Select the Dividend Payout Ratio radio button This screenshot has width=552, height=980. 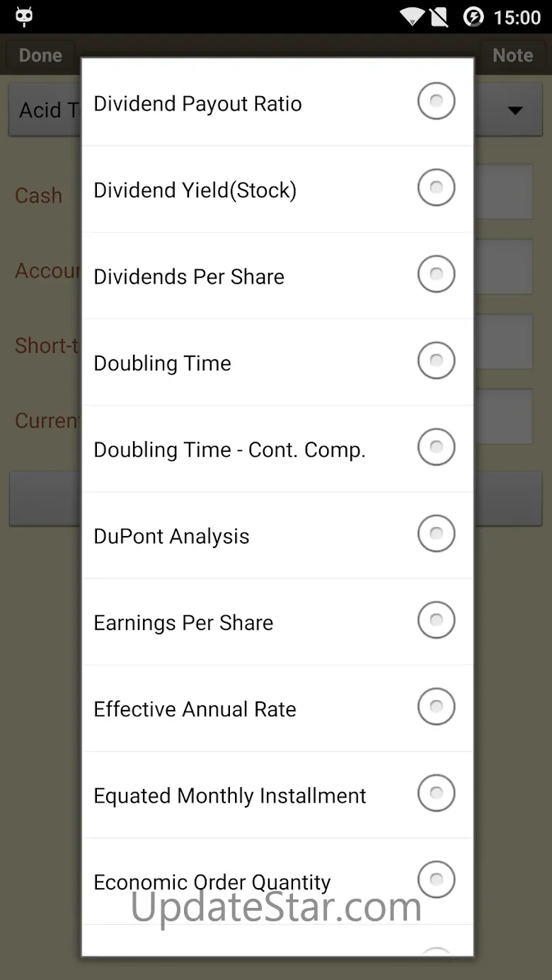(x=436, y=102)
